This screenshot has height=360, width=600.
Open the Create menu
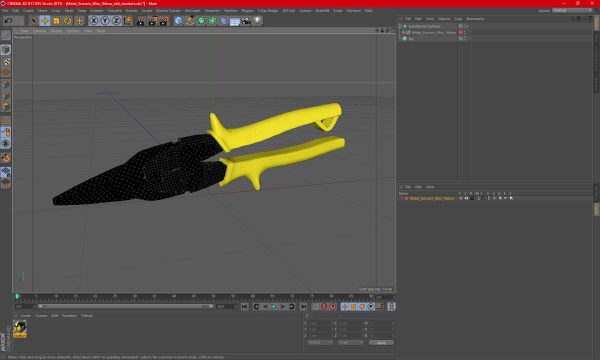pyautogui.click(x=28, y=11)
